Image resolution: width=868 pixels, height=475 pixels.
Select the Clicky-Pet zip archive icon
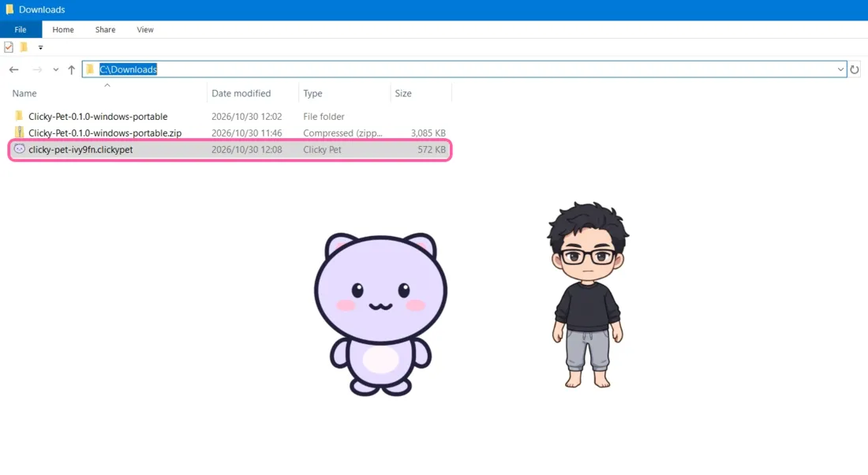pos(20,133)
